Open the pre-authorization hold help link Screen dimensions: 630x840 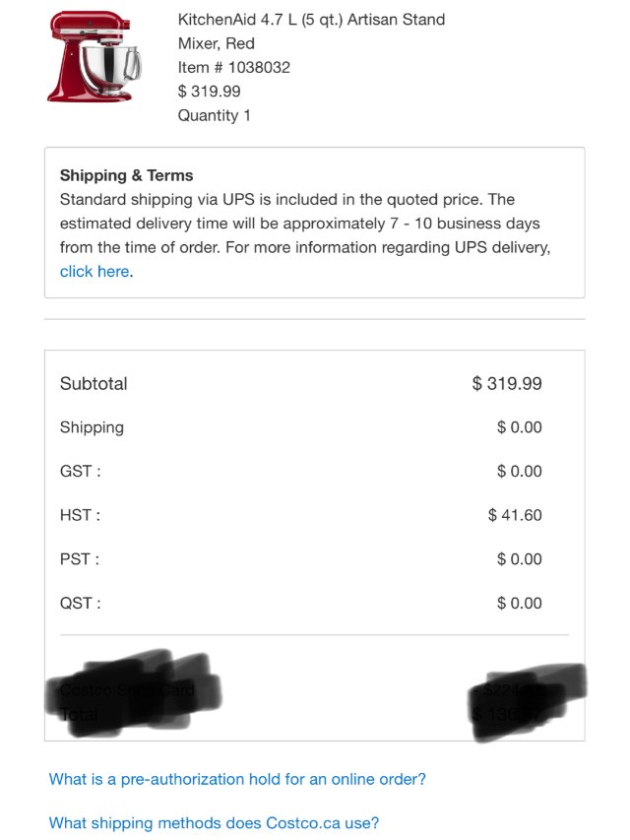click(237, 780)
